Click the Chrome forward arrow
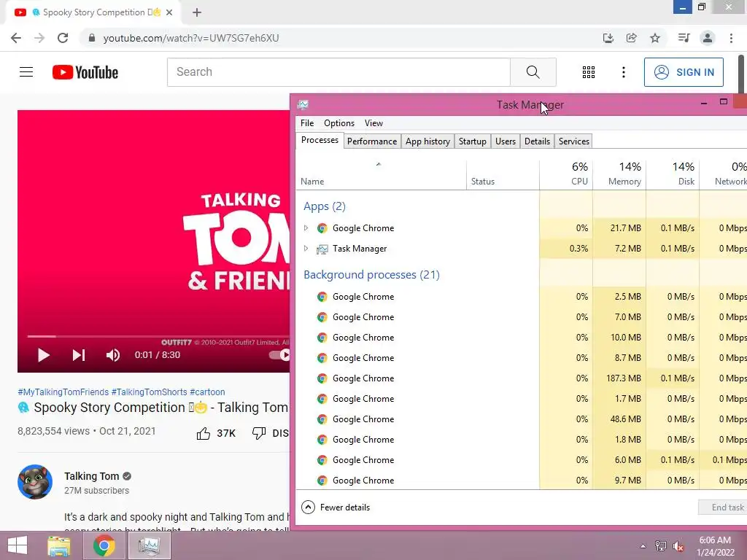Image resolution: width=747 pixels, height=560 pixels. (x=39, y=38)
